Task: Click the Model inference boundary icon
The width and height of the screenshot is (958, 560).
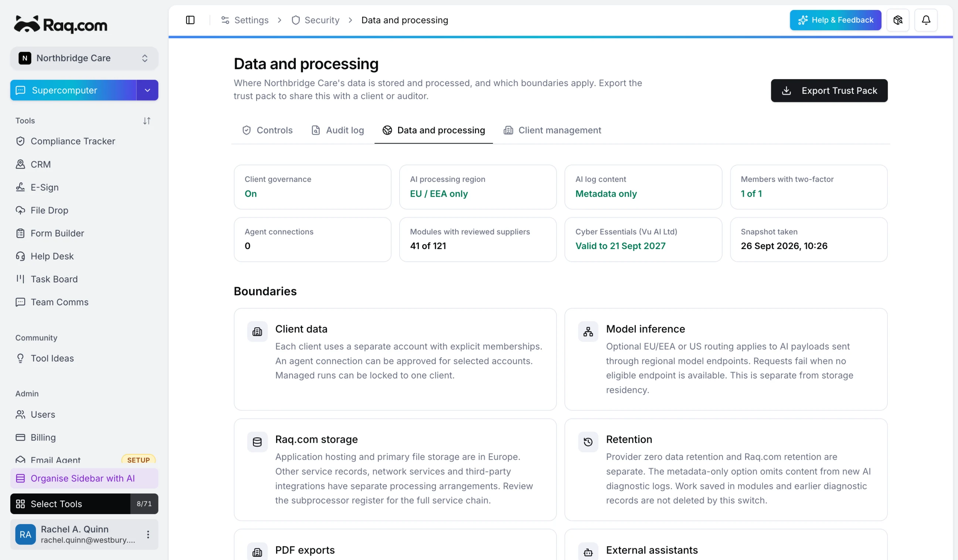Action: (x=588, y=332)
